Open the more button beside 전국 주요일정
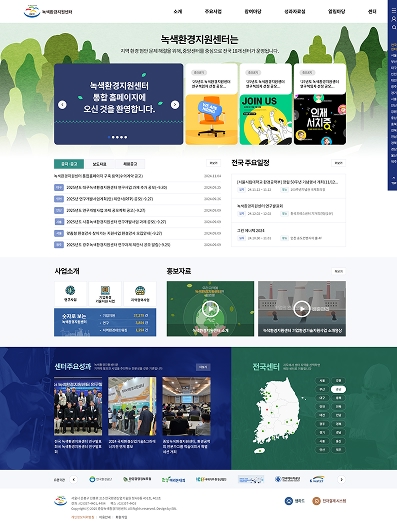Image resolution: width=397 pixels, height=527 pixels. (338, 163)
